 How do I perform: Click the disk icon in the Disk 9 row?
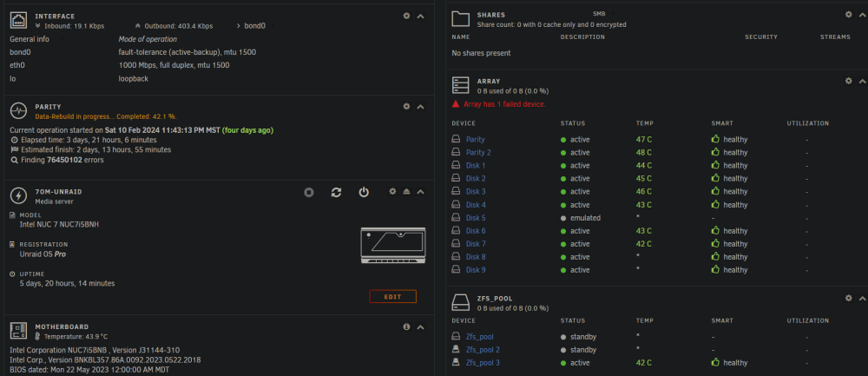pyautogui.click(x=457, y=270)
